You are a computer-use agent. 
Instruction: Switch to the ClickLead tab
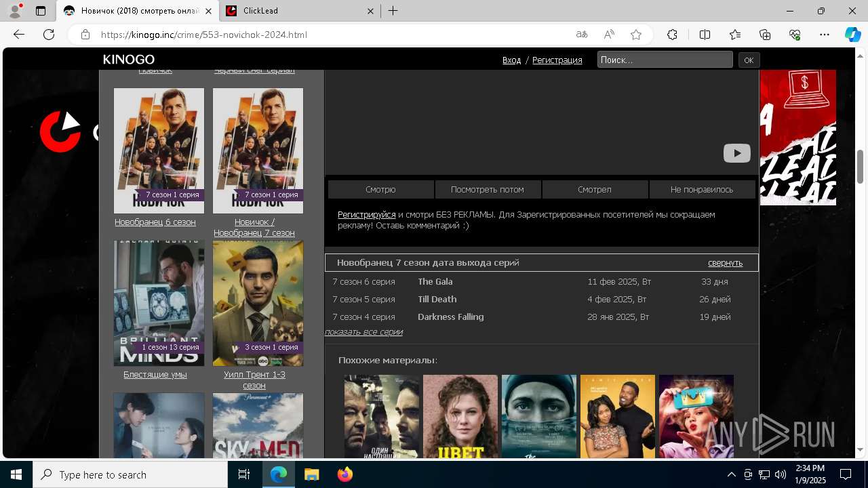300,11
